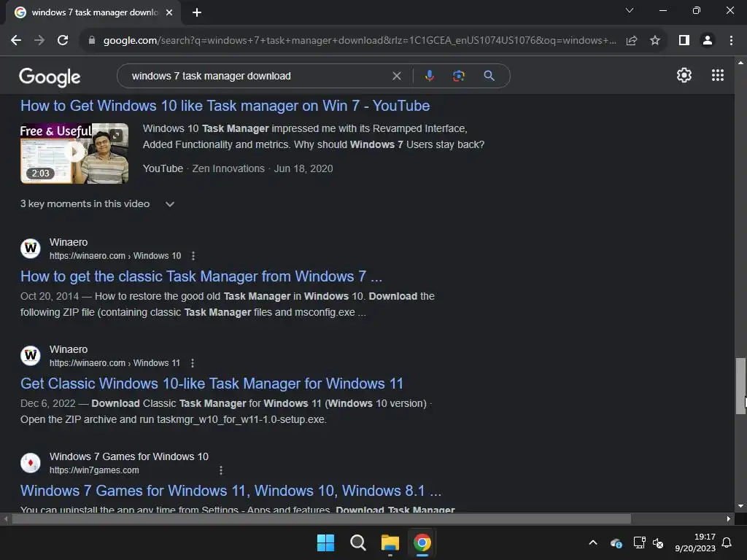This screenshot has height=560, width=747.
Task: Open the Windows Start menu
Action: click(x=326, y=542)
